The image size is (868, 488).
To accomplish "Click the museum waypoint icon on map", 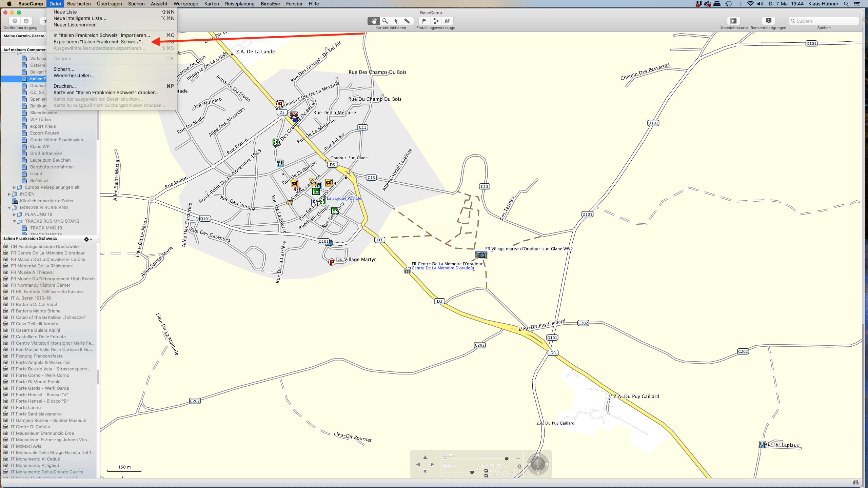I will pos(407,270).
